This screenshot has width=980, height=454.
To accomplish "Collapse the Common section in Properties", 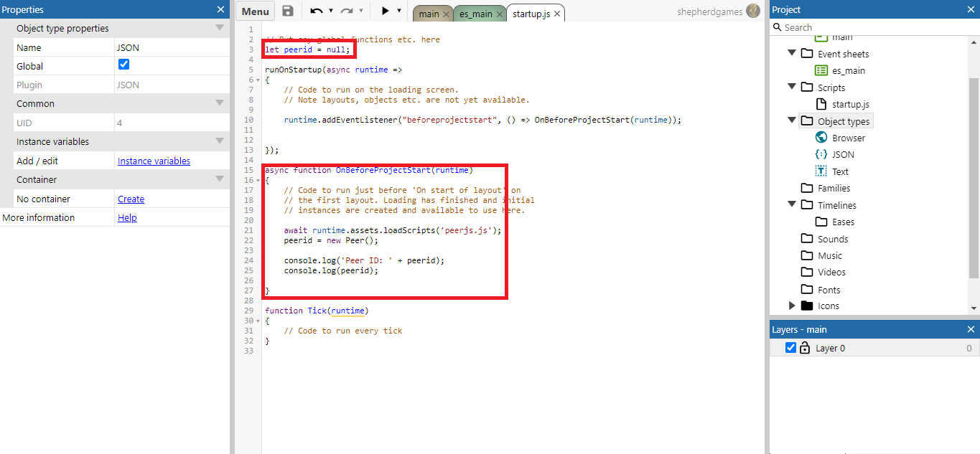I will click(220, 103).
